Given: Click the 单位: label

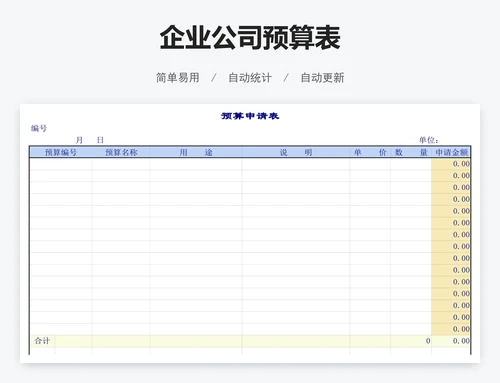Looking at the screenshot, I should coord(429,140).
